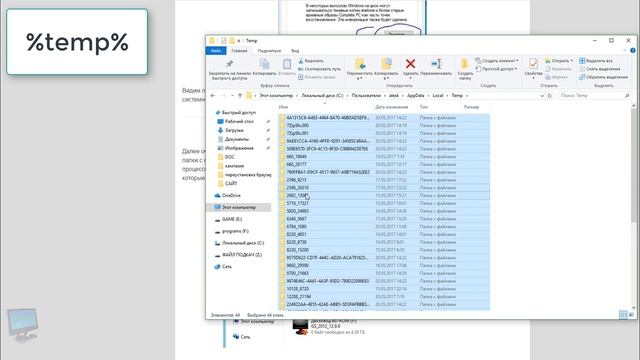Click Снять выделение in the ribbon
The image size is (640, 360).
click(600, 69)
